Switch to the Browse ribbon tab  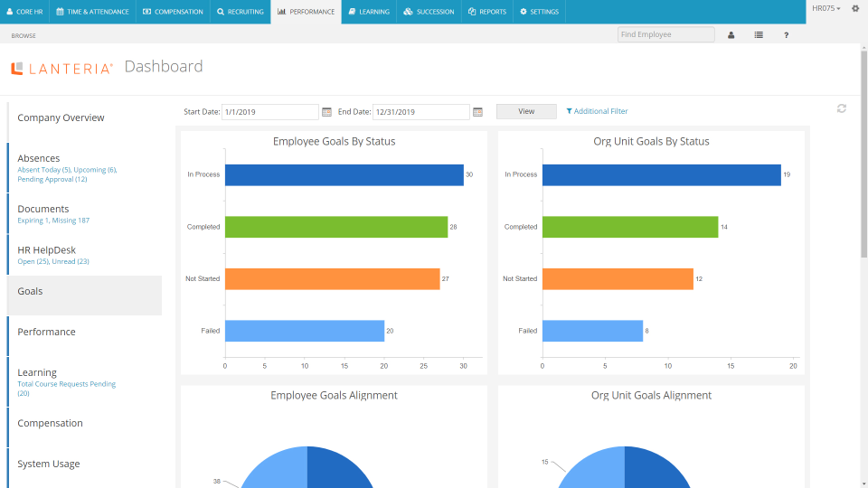[x=24, y=35]
